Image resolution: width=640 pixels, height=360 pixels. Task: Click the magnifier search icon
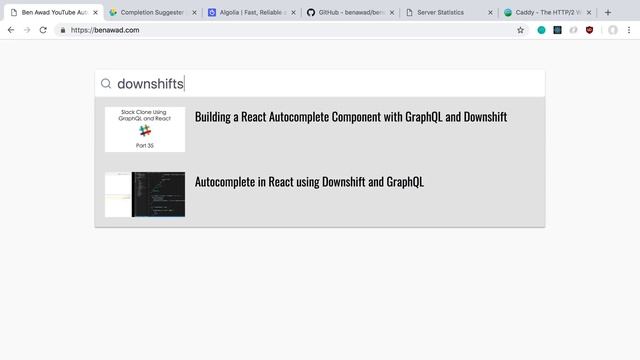coord(106,84)
